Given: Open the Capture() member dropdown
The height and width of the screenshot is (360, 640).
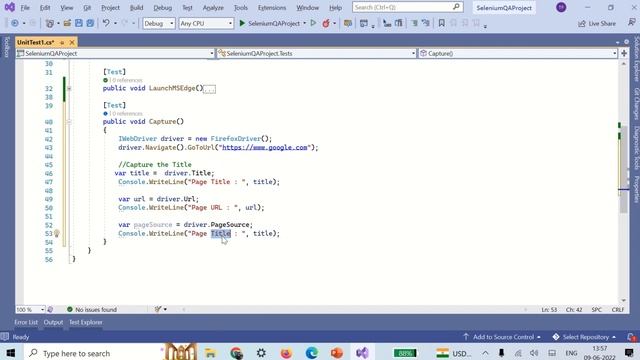Looking at the screenshot, I should (x=518, y=53).
